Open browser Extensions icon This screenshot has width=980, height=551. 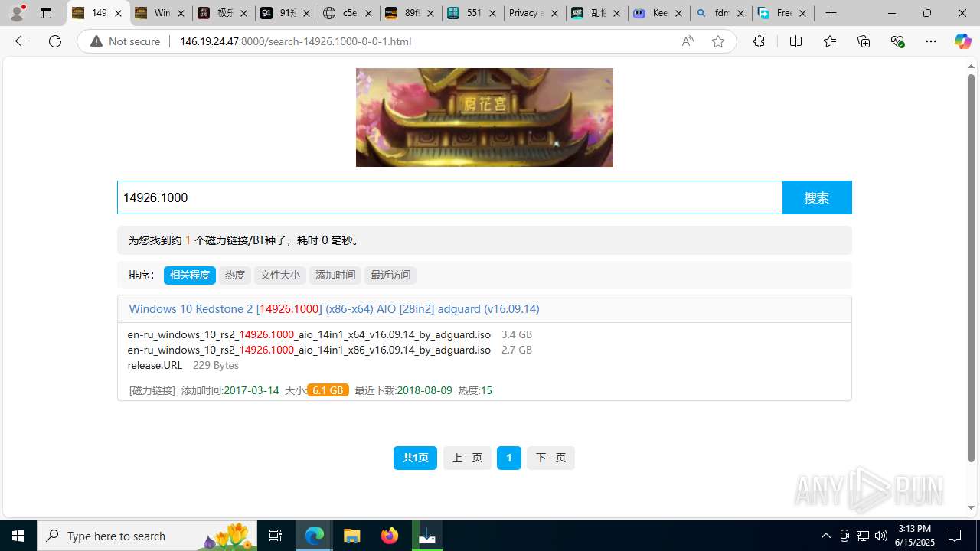point(759,41)
